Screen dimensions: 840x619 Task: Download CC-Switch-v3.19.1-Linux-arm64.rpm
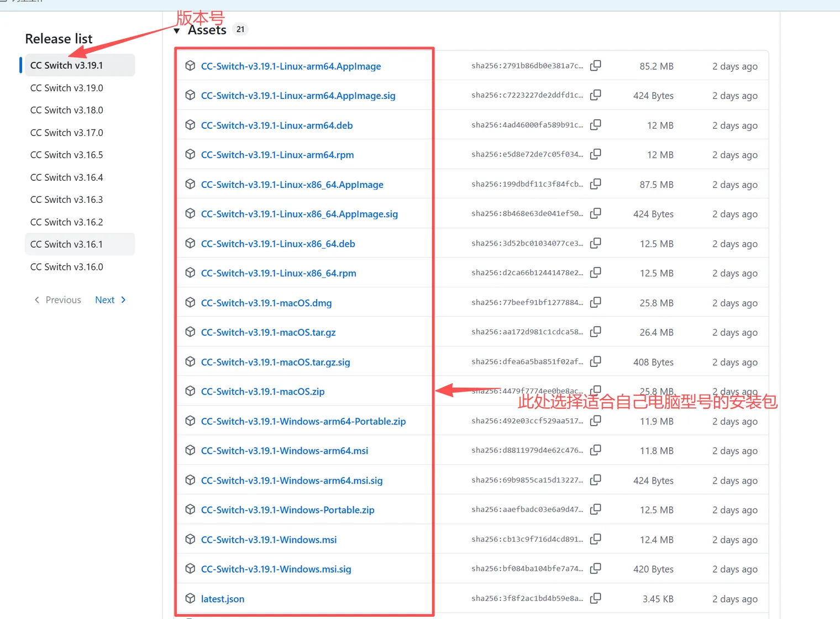coord(277,155)
